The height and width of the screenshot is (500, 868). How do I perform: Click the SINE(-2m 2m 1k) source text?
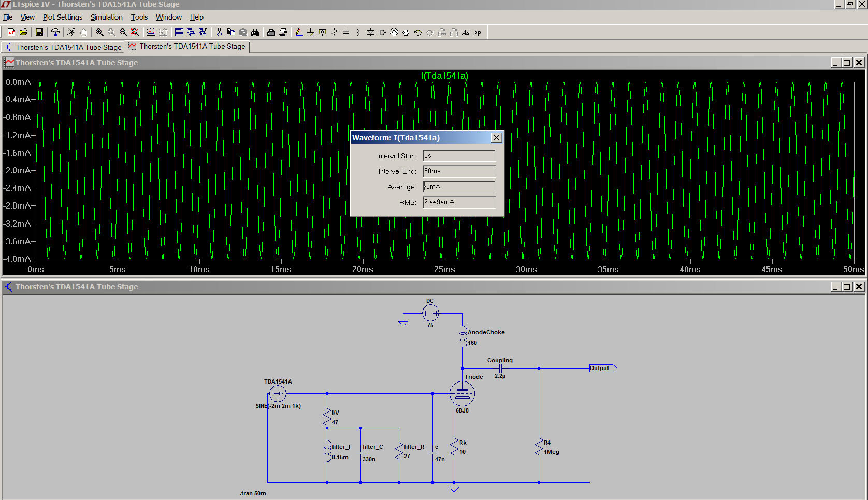pyautogui.click(x=278, y=406)
